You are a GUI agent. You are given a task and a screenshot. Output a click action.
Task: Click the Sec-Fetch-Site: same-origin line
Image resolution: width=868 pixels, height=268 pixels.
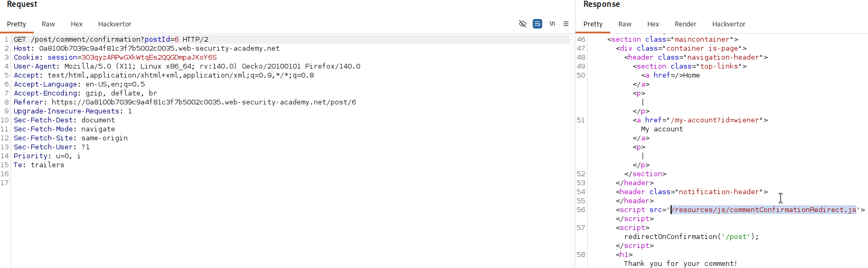tap(71, 138)
